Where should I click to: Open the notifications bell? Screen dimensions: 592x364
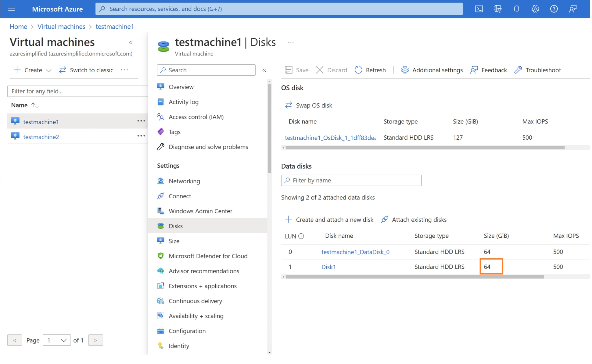click(516, 9)
